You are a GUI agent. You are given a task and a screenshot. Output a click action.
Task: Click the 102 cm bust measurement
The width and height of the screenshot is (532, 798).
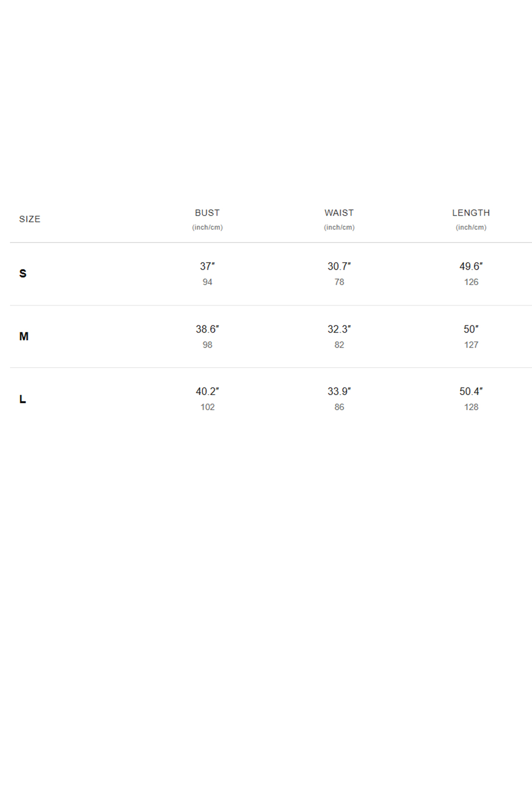[207, 407]
